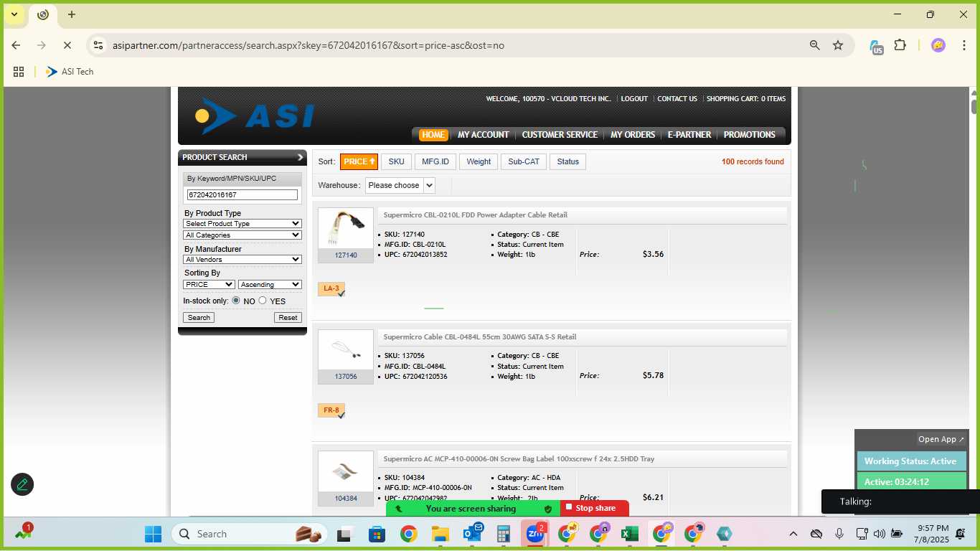Open the Supermicro CBL-0210L FDD Power Adapter title
The width and height of the screenshot is (980, 551).
pos(476,215)
